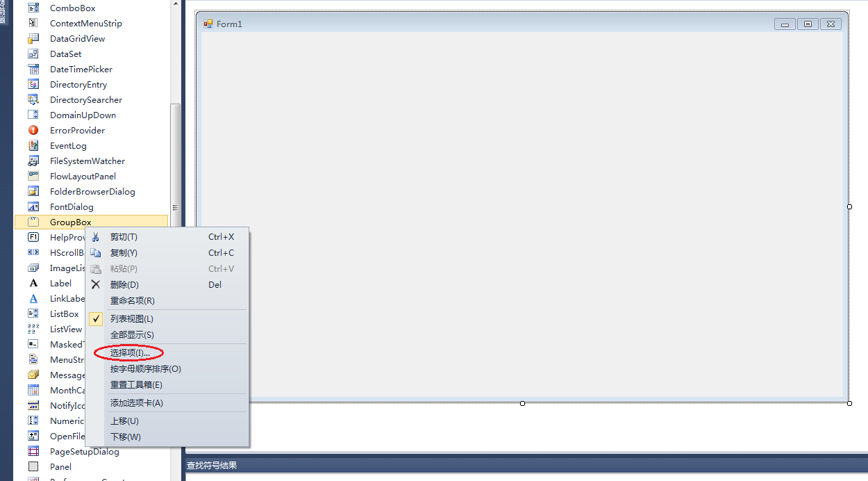Click the Form1 title text

[229, 24]
